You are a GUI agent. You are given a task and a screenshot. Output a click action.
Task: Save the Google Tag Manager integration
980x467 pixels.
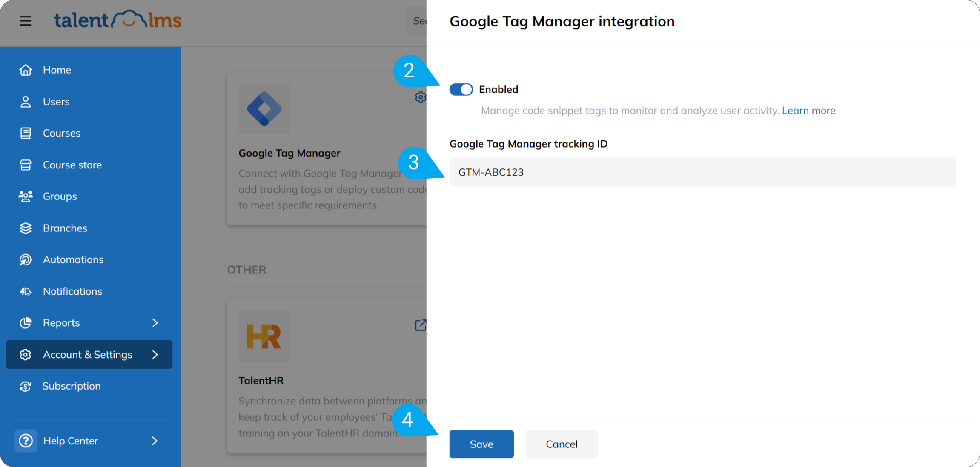pyautogui.click(x=481, y=444)
